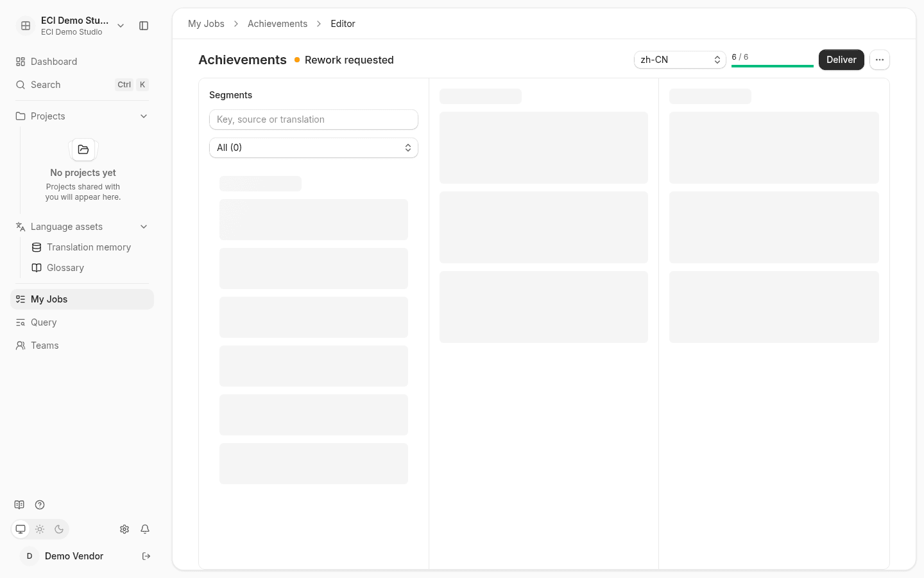Open the more options ellipsis menu
This screenshot has height=578, width=924.
point(880,60)
